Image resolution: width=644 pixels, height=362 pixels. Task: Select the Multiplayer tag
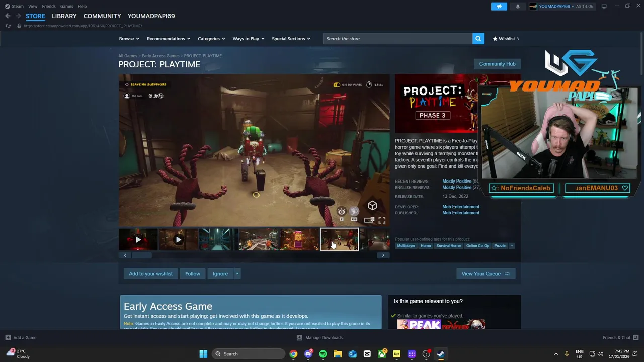click(406, 246)
